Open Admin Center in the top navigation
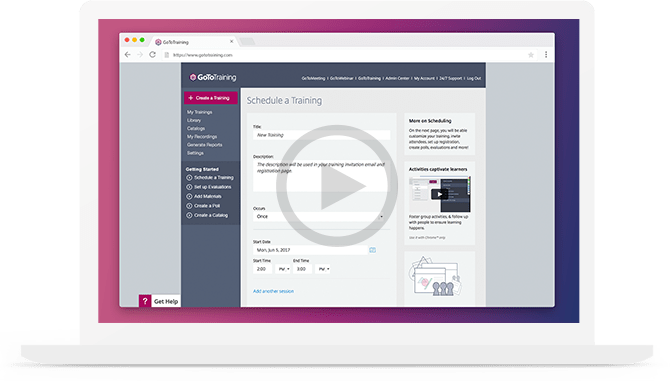Viewport: 670px width, 381px height. click(x=397, y=79)
